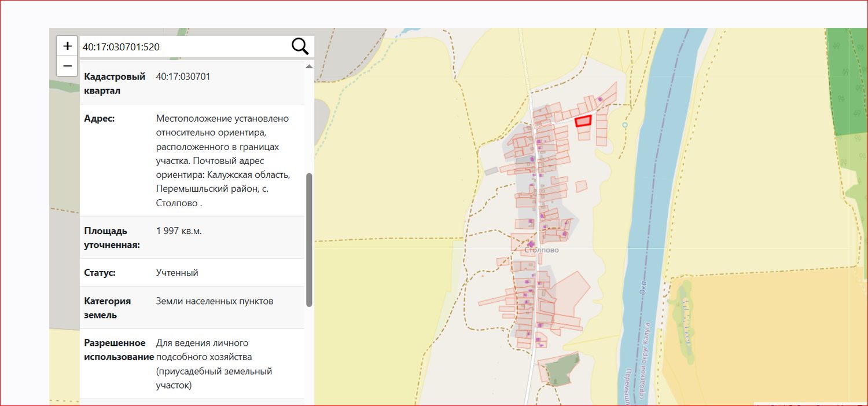This screenshot has height=406, width=868.
Task: Zoom out with the minus button
Action: [67, 66]
